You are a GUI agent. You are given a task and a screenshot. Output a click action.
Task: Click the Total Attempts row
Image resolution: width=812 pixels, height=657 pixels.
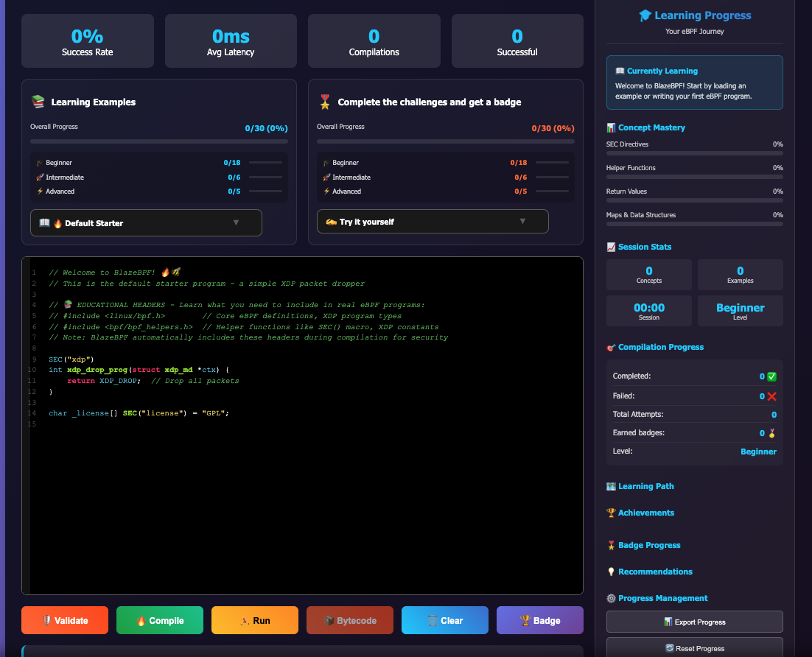(694, 414)
